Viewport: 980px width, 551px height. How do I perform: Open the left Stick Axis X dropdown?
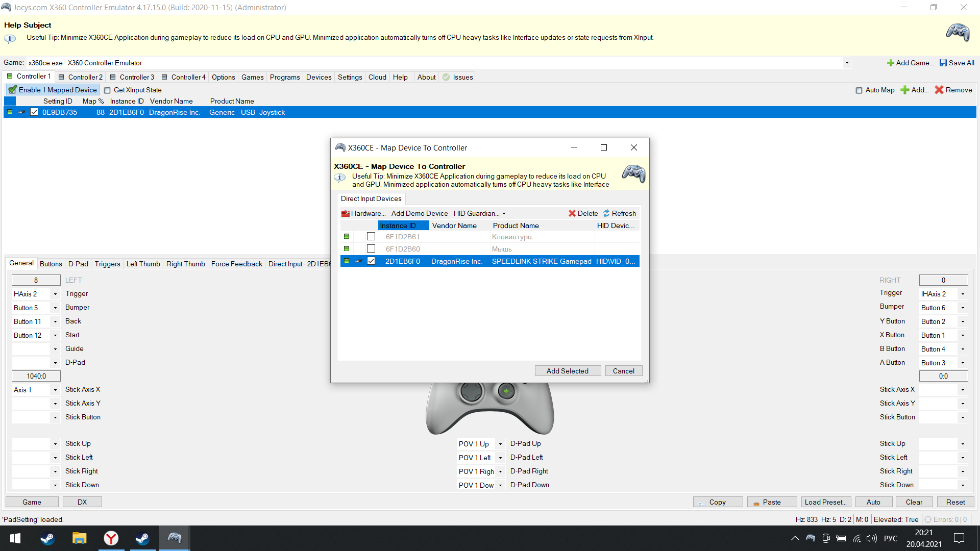coord(55,390)
